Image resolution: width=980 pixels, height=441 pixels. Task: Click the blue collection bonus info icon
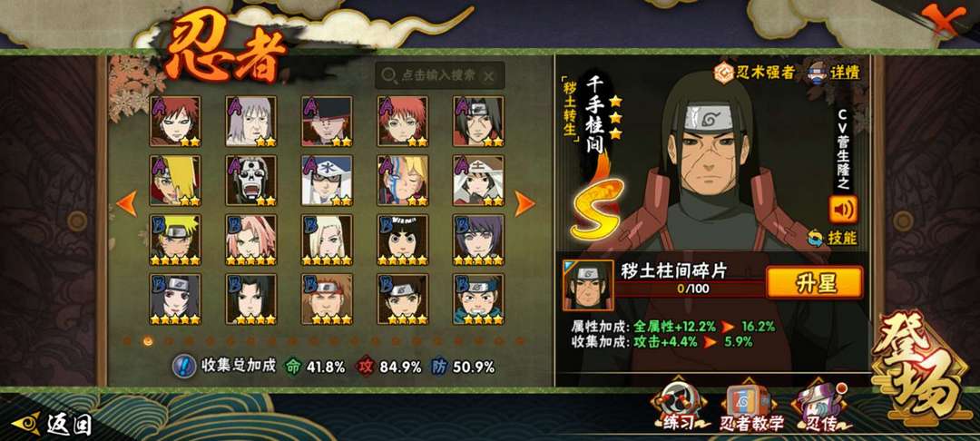[x=182, y=366]
